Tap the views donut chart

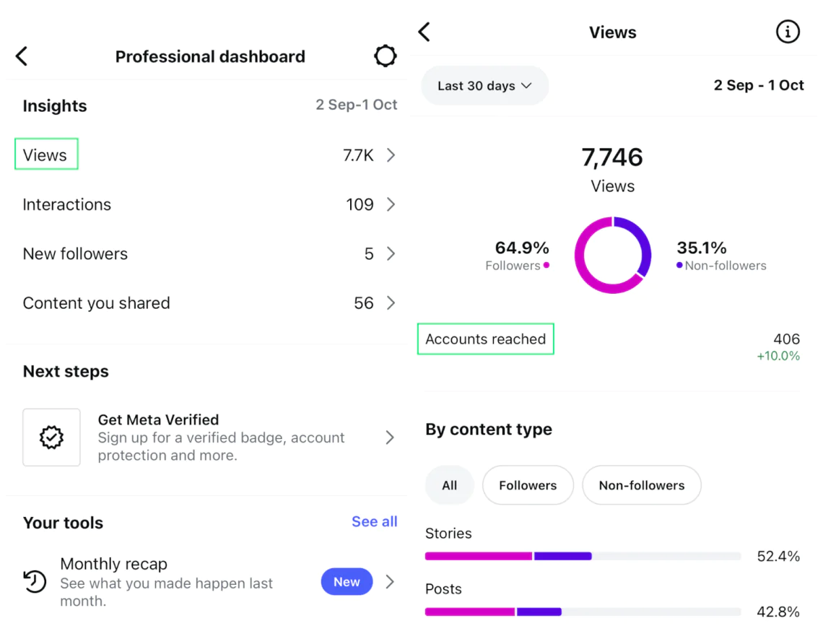coord(613,255)
